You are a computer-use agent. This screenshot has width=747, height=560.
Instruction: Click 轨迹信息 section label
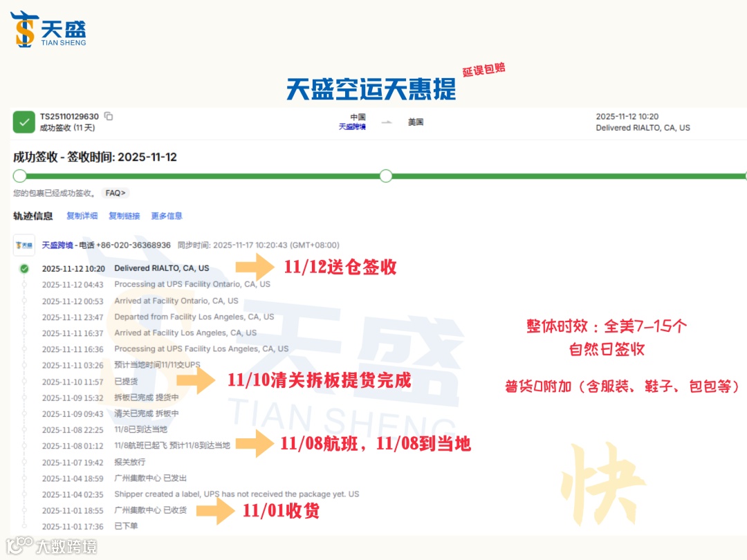pyautogui.click(x=33, y=216)
